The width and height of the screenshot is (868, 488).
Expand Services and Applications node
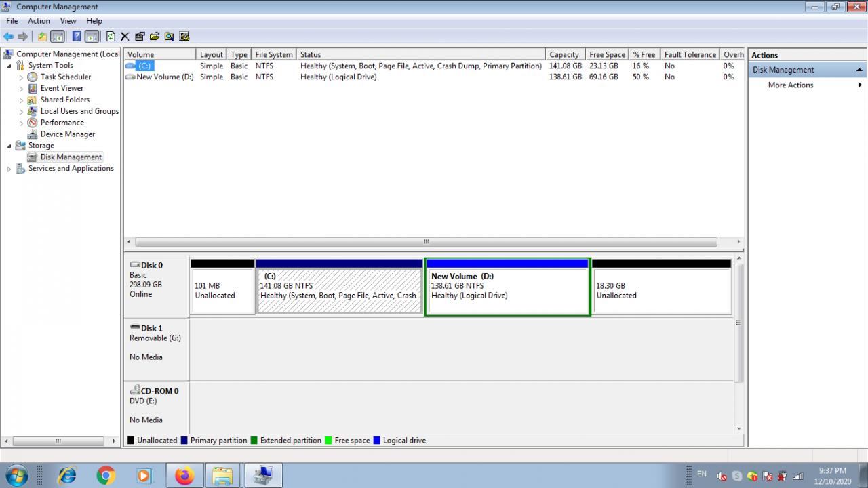click(9, 169)
